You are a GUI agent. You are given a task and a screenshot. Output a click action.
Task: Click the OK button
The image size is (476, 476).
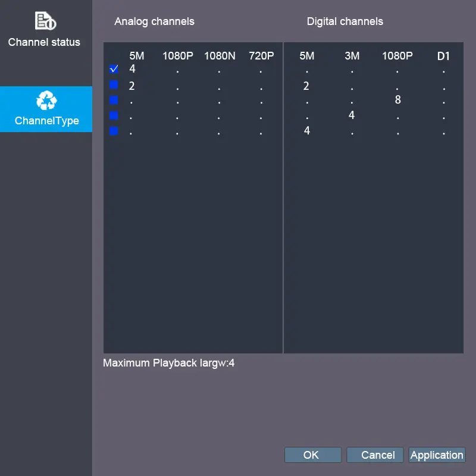(313, 455)
